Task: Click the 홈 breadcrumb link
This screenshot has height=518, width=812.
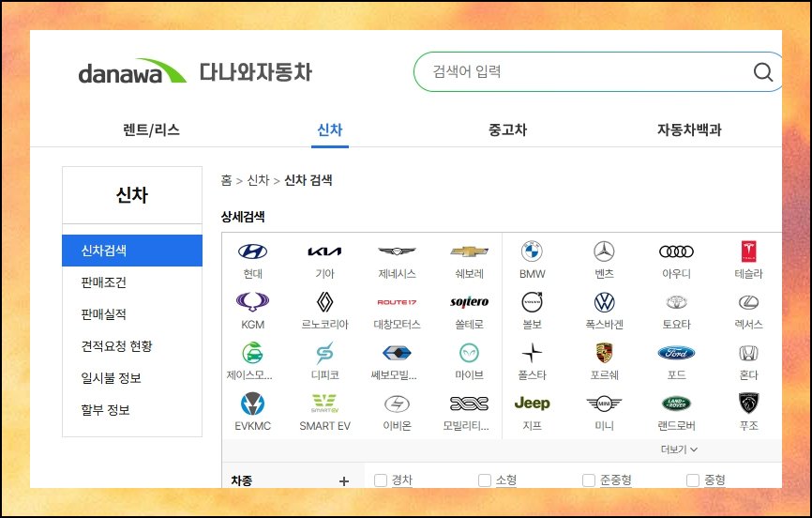Action: point(226,180)
